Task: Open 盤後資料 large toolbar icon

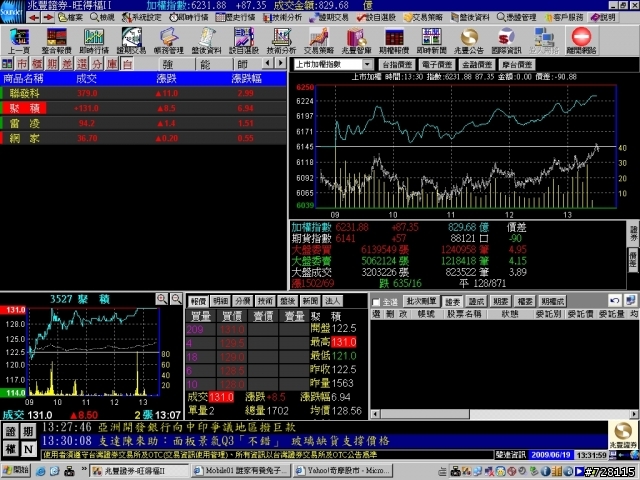Action: coord(207,41)
